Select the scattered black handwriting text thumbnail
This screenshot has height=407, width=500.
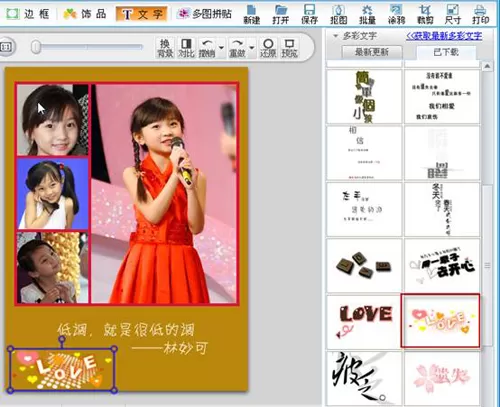coord(364,209)
